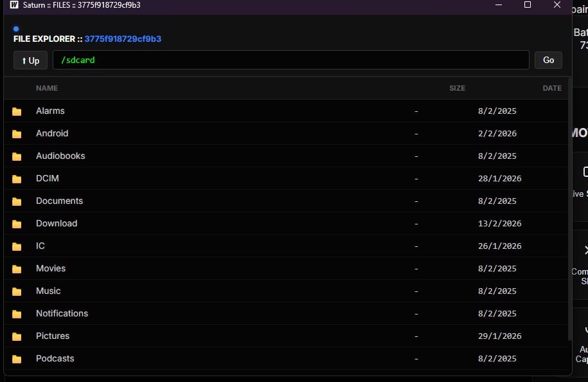The width and height of the screenshot is (588, 382).
Task: Click the Pictures folder name
Action: click(x=53, y=336)
